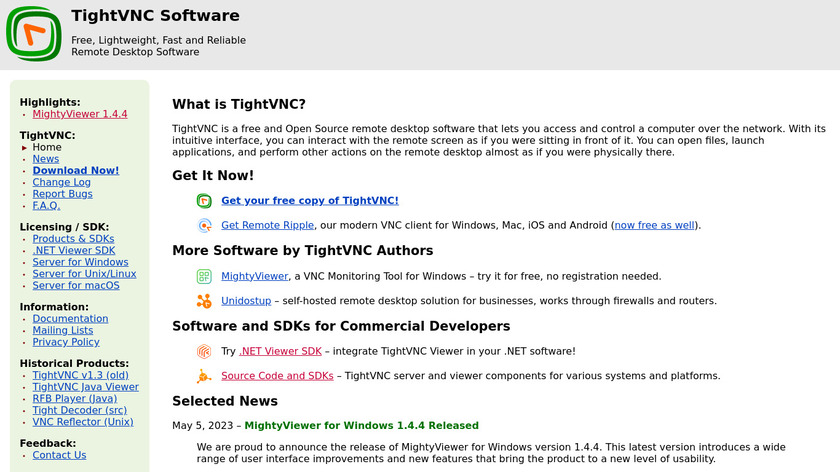This screenshot has height=472, width=840.
Task: Open the Contact Us link
Action: [59, 455]
